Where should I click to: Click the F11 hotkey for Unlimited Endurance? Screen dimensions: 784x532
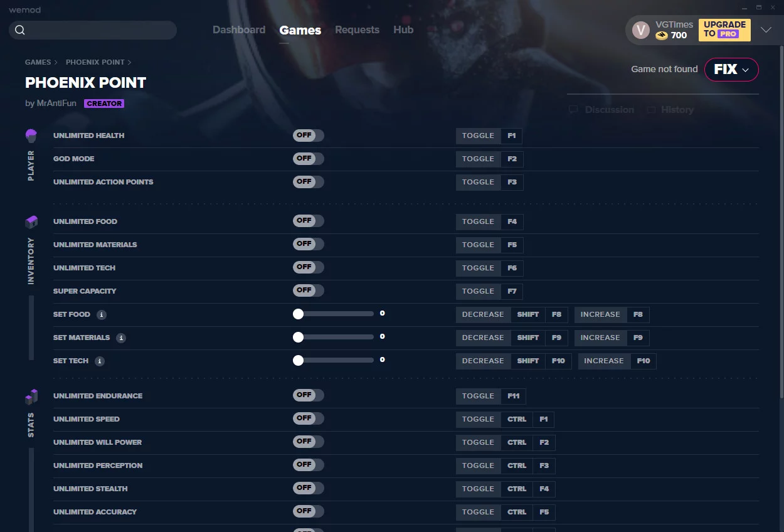coord(514,396)
